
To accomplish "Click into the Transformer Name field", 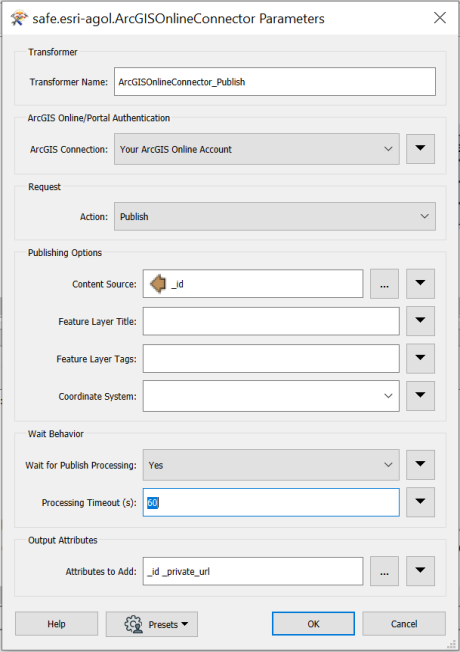I will (x=275, y=82).
